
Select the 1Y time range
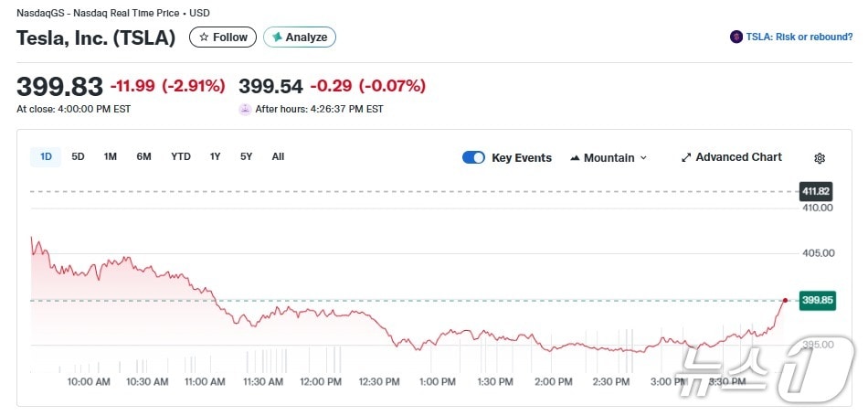[x=216, y=156]
